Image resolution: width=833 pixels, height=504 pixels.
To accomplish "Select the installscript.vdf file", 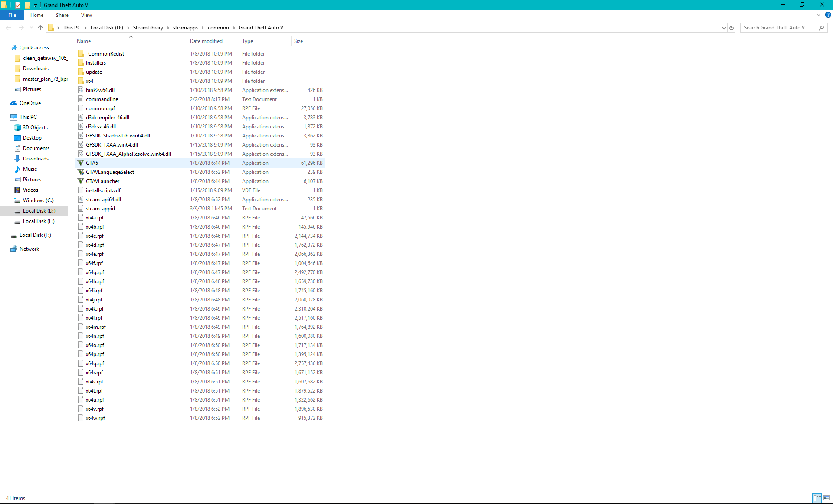I will (x=200, y=190).
